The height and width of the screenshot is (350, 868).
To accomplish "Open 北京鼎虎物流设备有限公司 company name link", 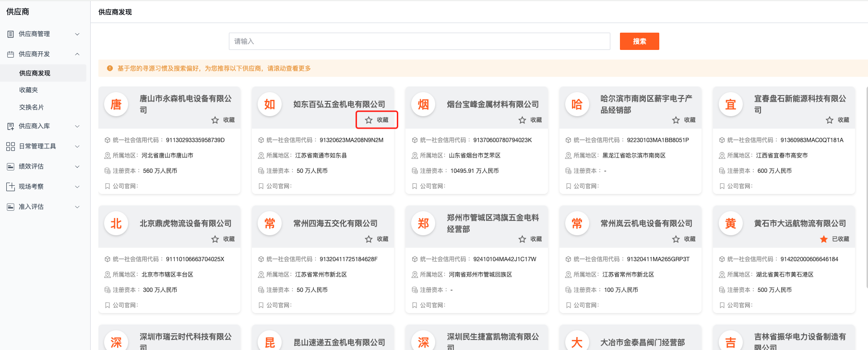I will (x=186, y=223).
